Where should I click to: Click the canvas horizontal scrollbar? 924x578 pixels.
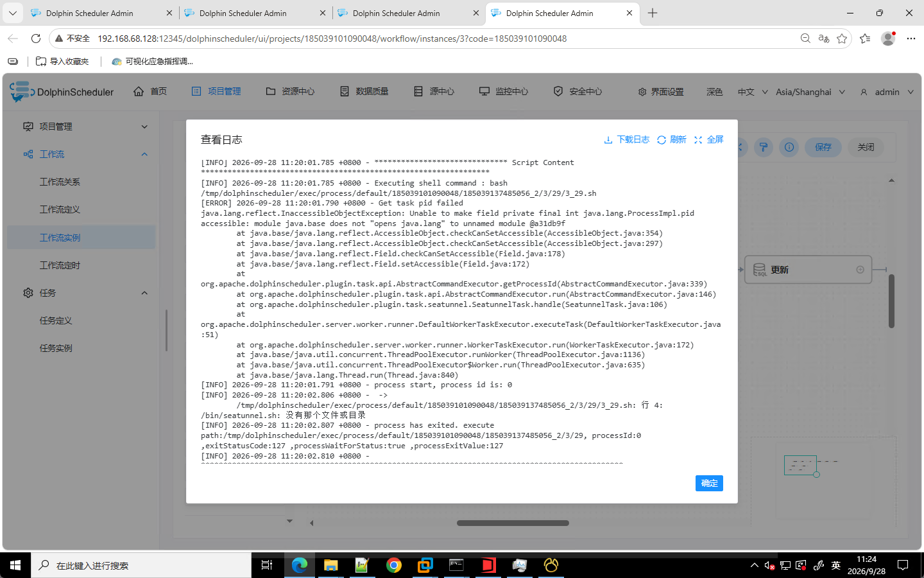click(513, 523)
